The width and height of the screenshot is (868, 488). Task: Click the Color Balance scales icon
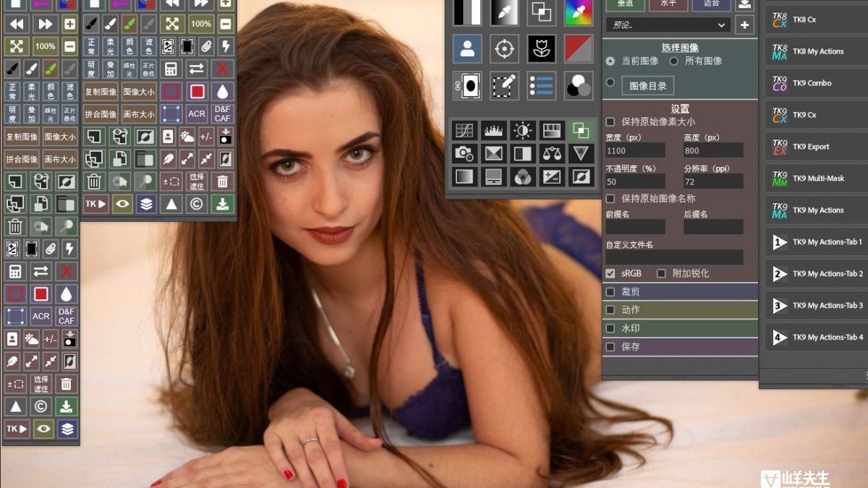[551, 153]
